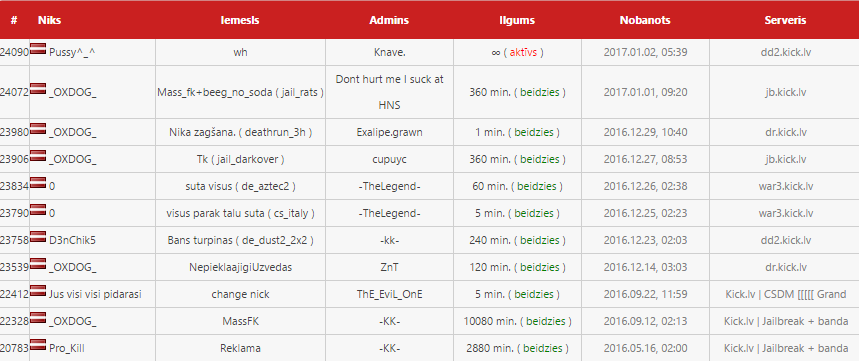Screen dimensions: 859x361
Task: Click the flag icon in row 24072
Action: pyautogui.click(x=38, y=88)
